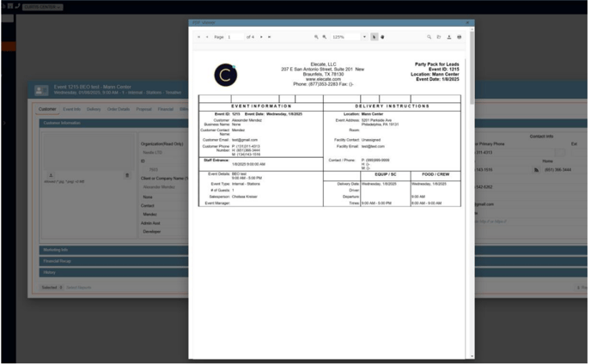This screenshot has height=364, width=591.
Task: Open search in PDF viewer toolbar
Action: tap(429, 37)
